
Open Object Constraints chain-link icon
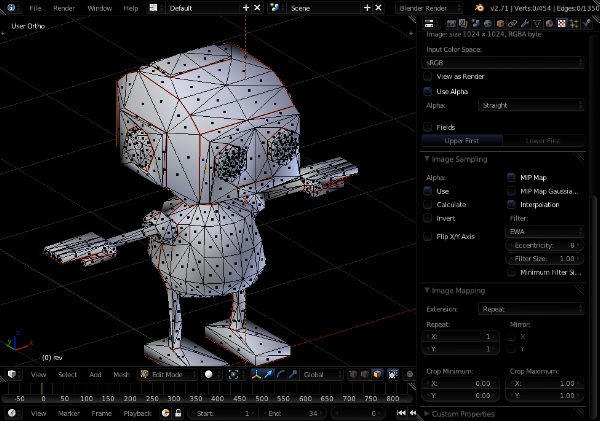tap(510, 23)
